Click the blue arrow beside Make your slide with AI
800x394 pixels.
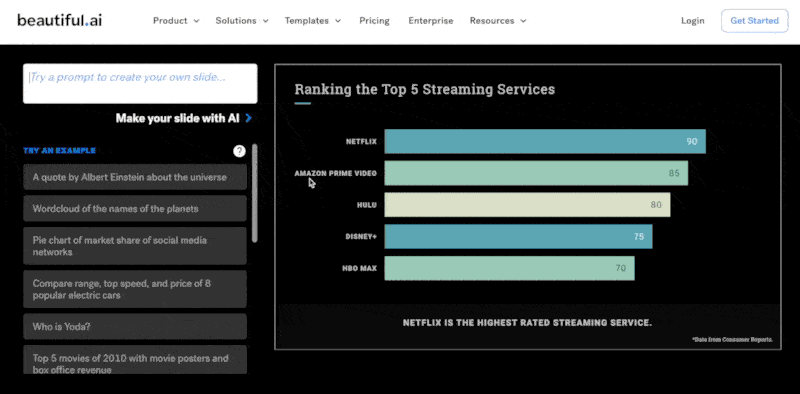pos(248,118)
